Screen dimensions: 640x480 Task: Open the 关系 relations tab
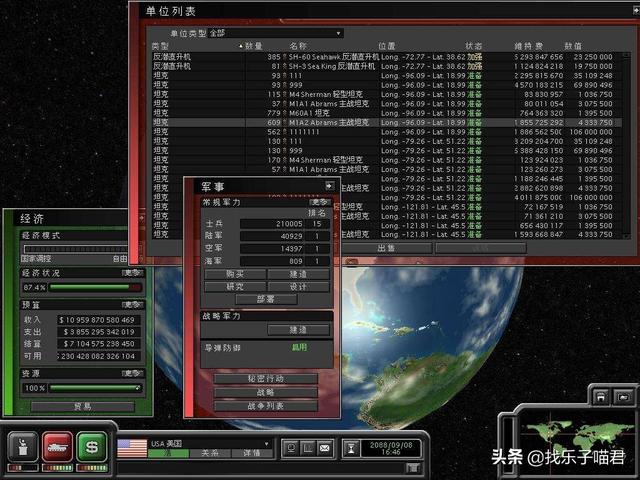point(212,453)
